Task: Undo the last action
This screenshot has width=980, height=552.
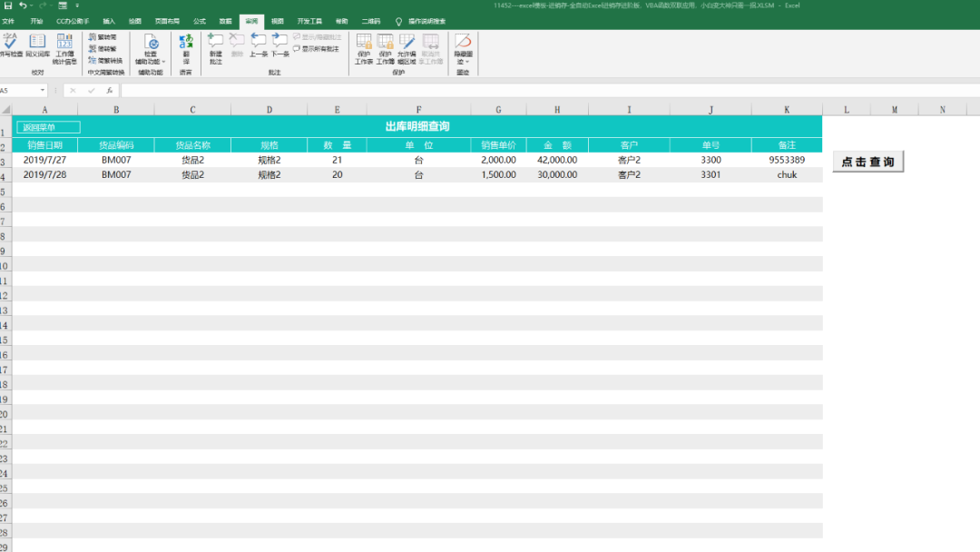Action: coord(23,5)
